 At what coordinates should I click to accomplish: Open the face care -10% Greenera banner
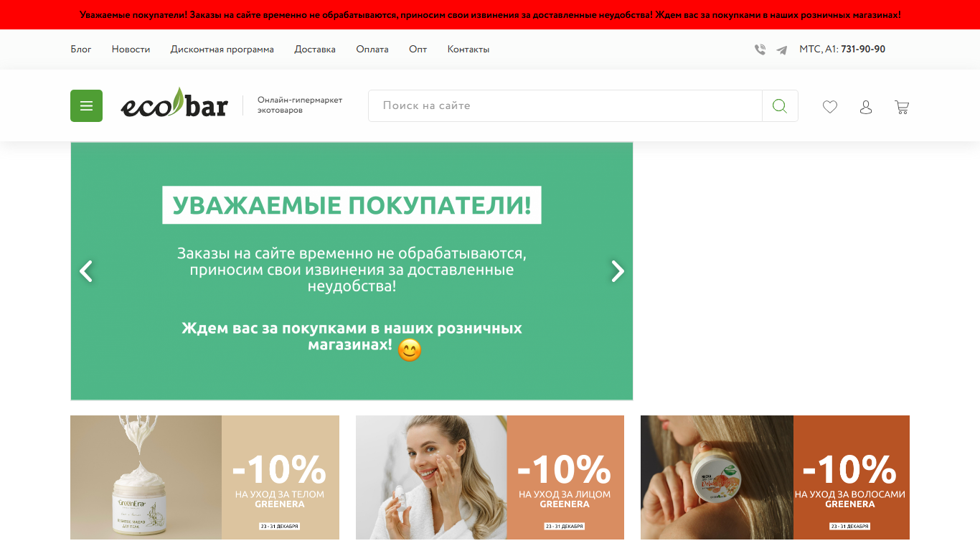tap(490, 477)
